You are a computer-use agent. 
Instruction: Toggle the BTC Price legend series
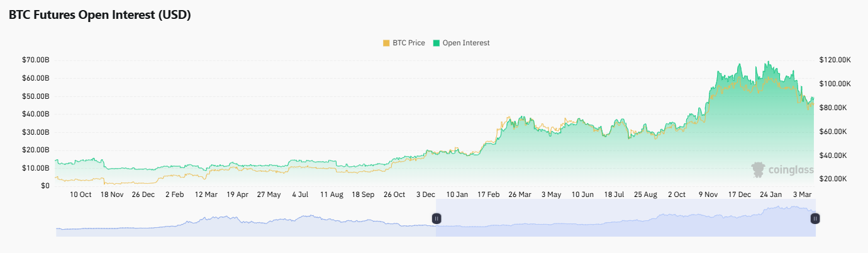(408, 43)
